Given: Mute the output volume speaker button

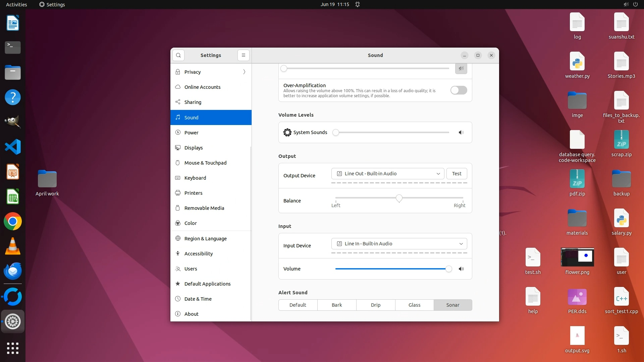Looking at the screenshot, I should 461,69.
